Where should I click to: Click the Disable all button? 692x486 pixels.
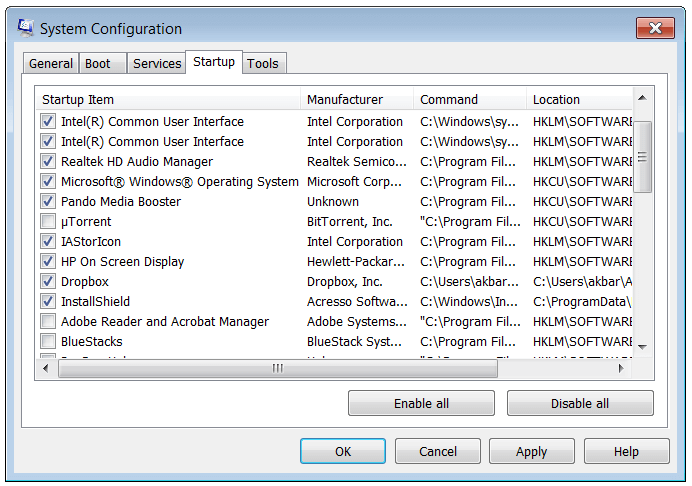point(580,403)
